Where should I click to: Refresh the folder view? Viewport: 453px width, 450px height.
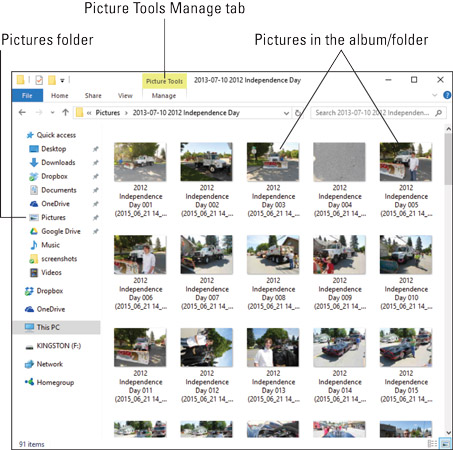(x=298, y=113)
